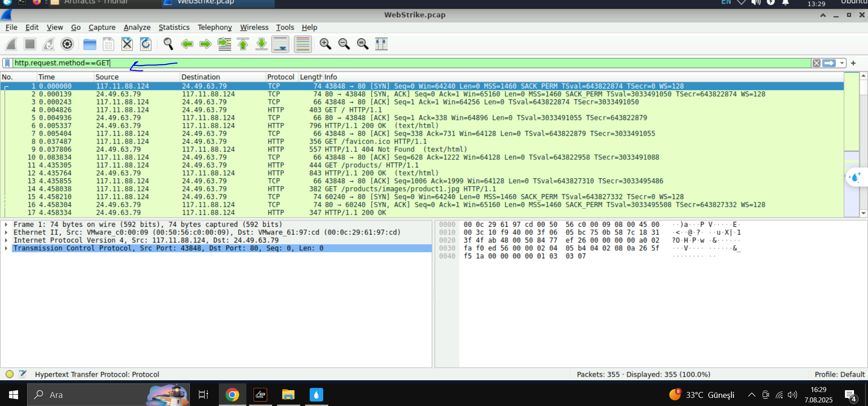Open the File menu
The width and height of the screenshot is (868, 406).
tap(11, 28)
